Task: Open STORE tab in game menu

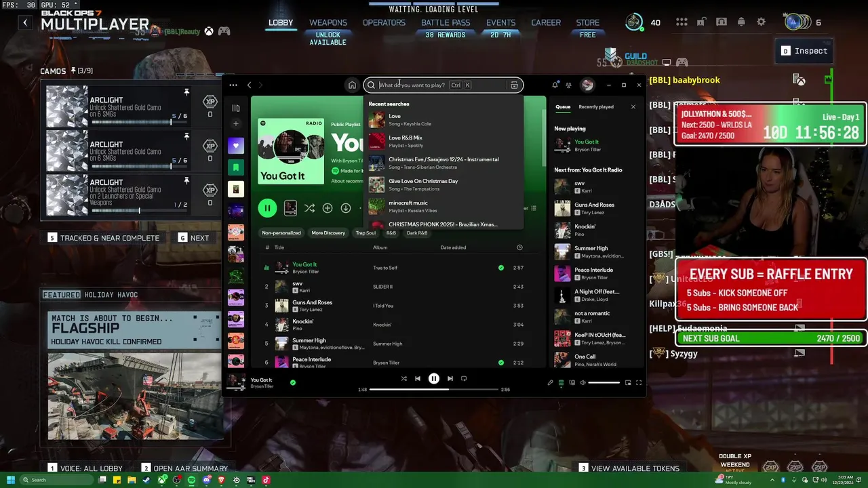Action: [588, 22]
